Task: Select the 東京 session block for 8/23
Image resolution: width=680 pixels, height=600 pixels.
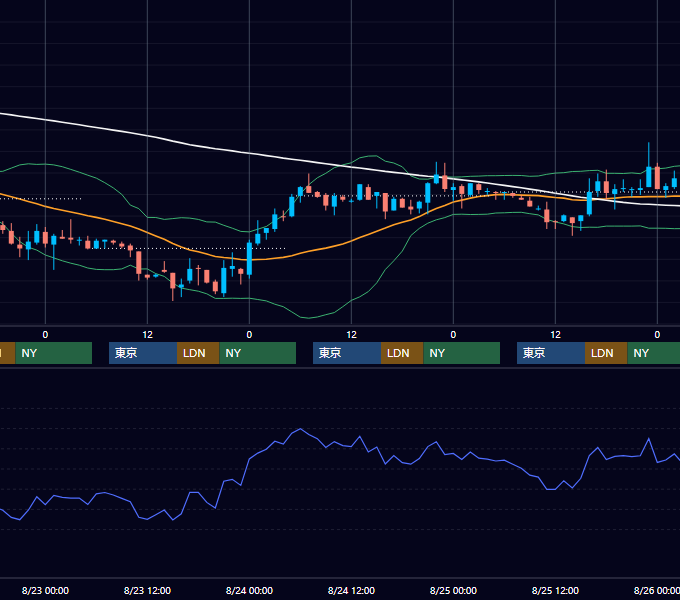Action: [143, 353]
